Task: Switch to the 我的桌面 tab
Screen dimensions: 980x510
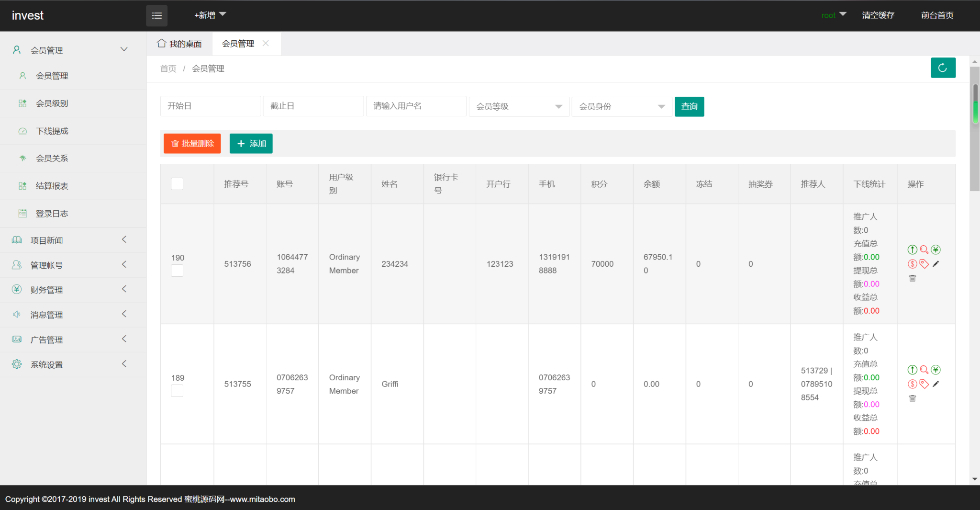Action: pos(180,44)
